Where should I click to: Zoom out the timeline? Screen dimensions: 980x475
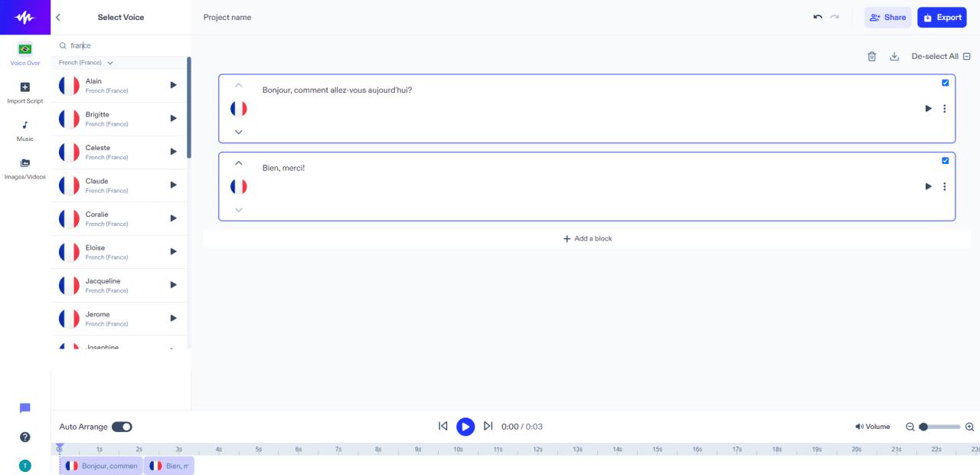910,427
